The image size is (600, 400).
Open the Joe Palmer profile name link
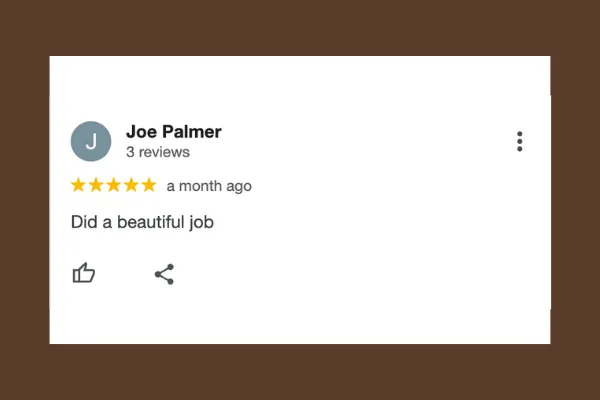[174, 132]
